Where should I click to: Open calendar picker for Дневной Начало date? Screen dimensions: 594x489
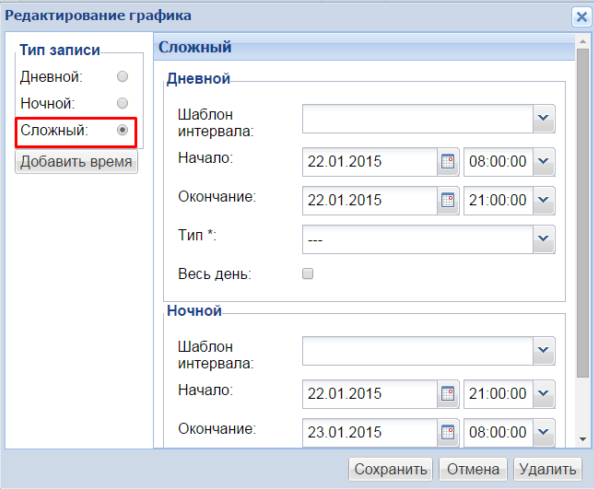pyautogui.click(x=448, y=162)
